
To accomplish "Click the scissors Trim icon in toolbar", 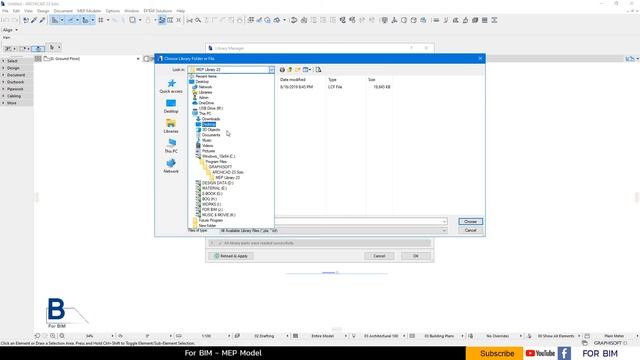I will pos(189,20).
